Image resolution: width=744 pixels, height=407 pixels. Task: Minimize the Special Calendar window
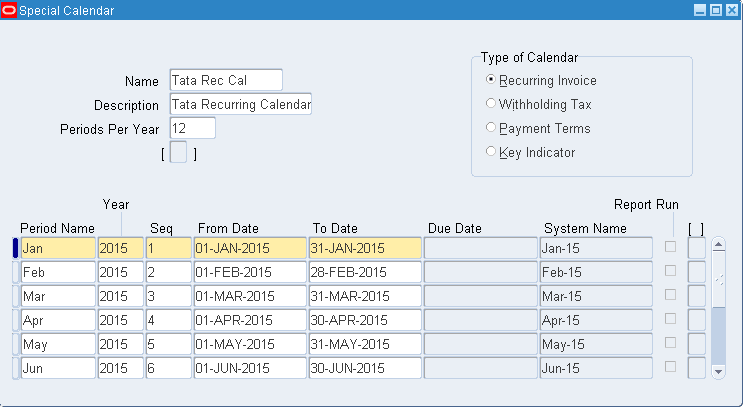700,10
